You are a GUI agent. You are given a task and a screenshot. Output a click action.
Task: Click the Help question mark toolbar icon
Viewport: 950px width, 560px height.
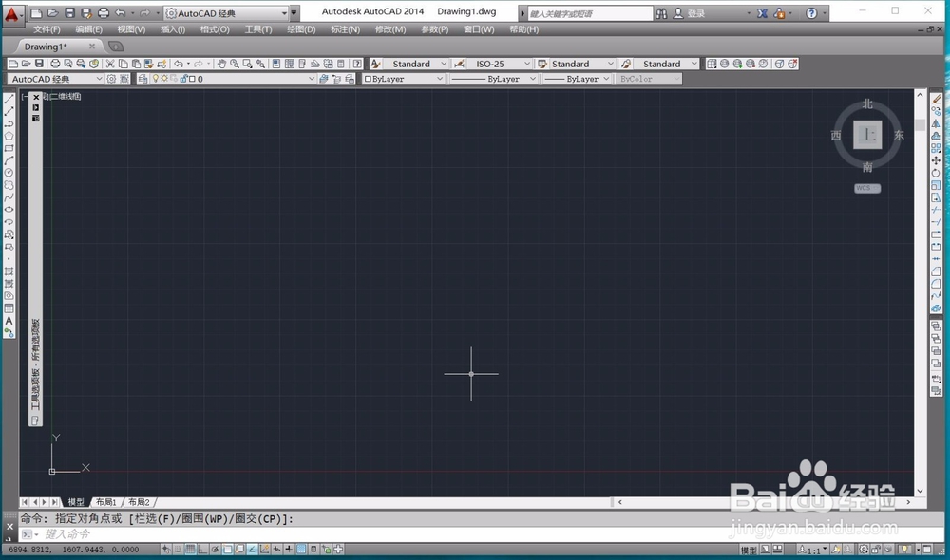pos(357,64)
